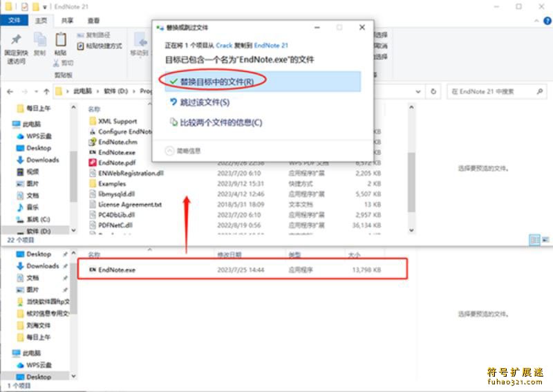Open recent locations dropdown arrow

coord(37,92)
